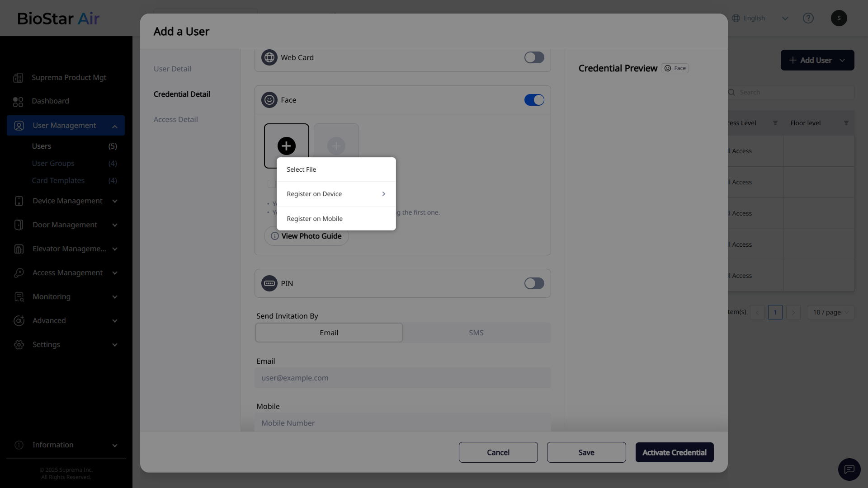
Task: Switch to the Access Detail step
Action: [x=175, y=119]
